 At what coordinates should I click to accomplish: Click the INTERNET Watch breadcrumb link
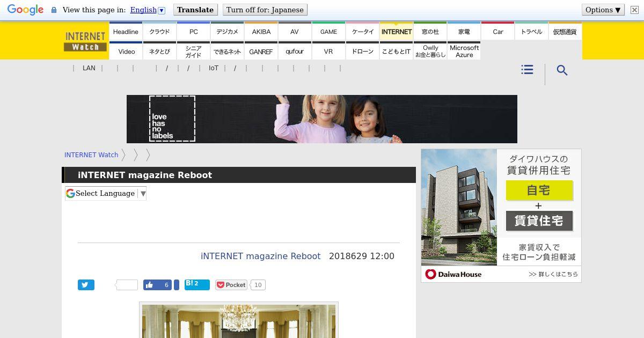[91, 155]
